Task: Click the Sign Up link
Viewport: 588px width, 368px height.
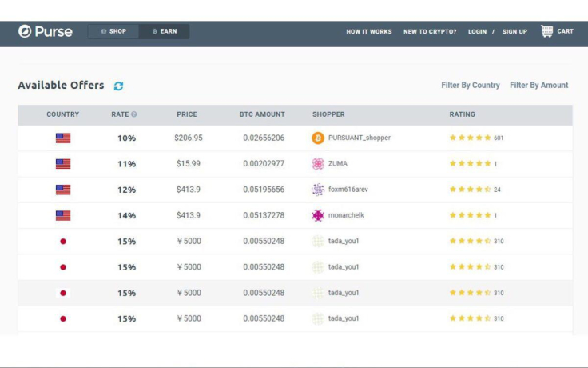Action: pos(514,31)
